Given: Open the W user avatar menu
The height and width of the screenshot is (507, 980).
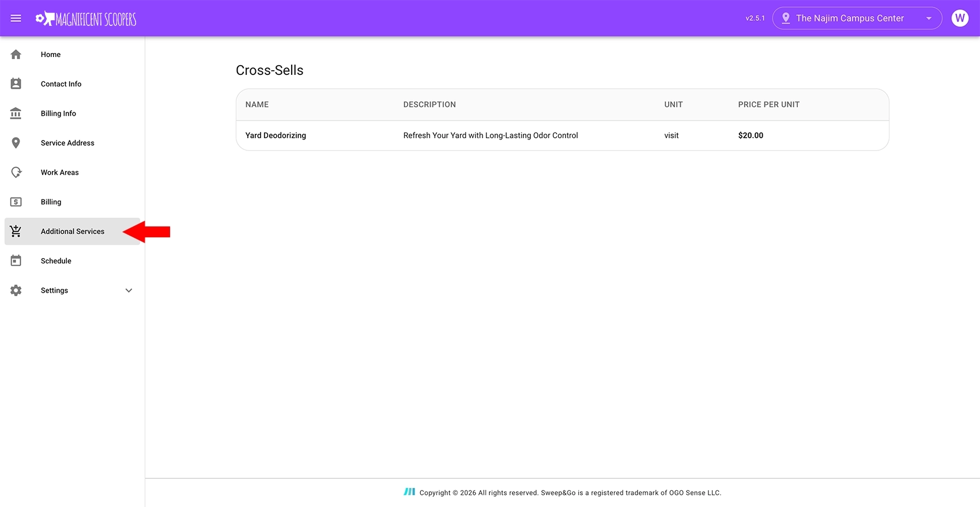Looking at the screenshot, I should [x=959, y=18].
